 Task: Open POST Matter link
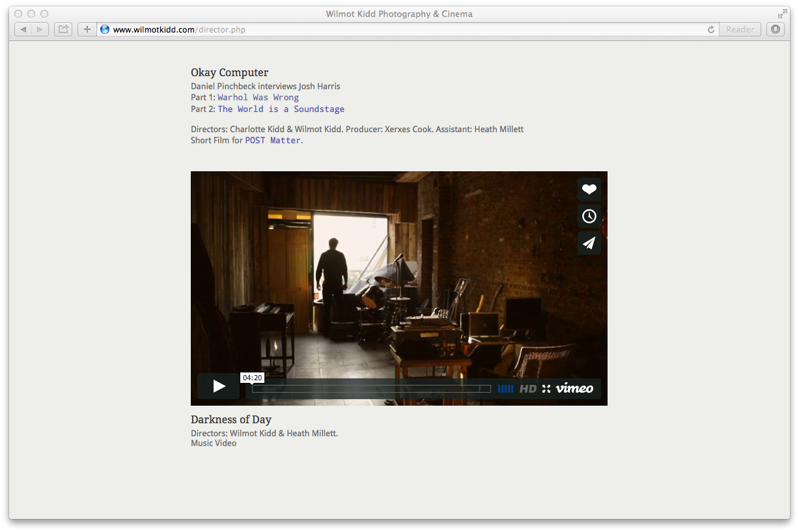[x=273, y=141]
